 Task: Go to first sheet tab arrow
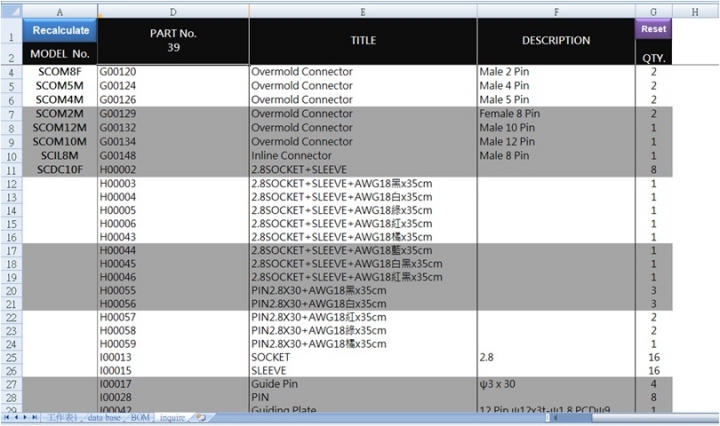click(x=6, y=417)
